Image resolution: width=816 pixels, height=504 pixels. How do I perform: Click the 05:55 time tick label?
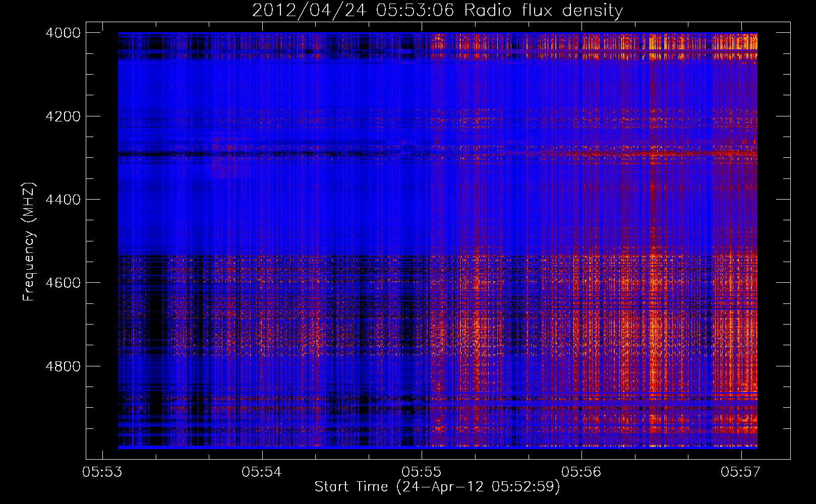422,472
